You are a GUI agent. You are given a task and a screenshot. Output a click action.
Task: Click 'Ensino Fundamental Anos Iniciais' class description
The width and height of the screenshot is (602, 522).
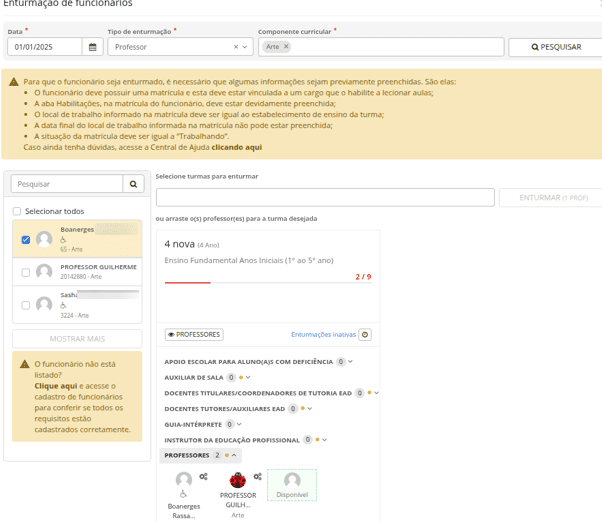point(249,260)
